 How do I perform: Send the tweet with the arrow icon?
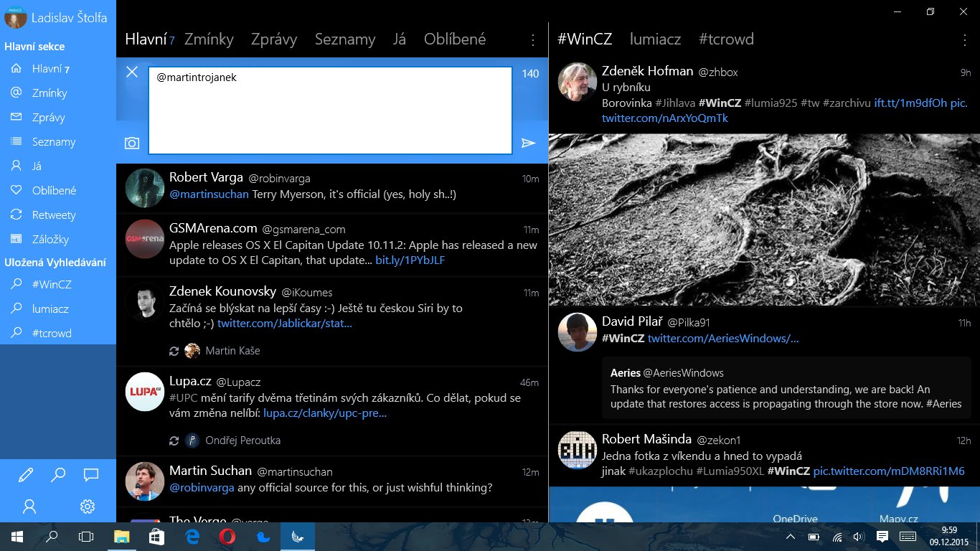529,143
